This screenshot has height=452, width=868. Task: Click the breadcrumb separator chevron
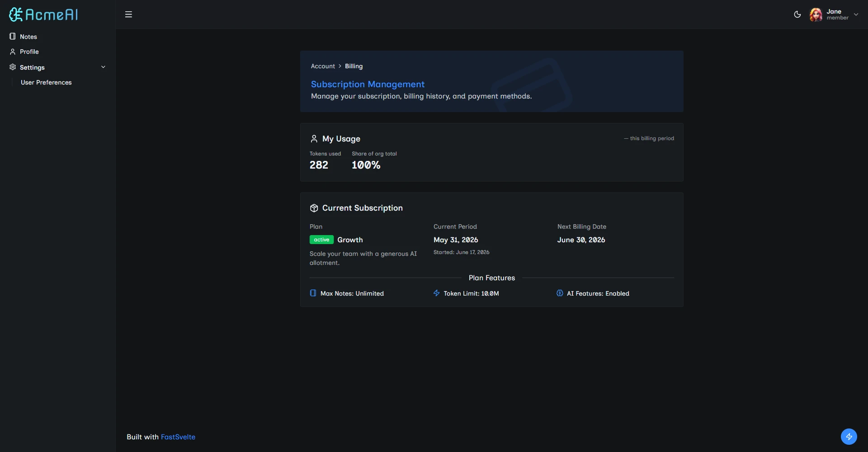pos(340,66)
